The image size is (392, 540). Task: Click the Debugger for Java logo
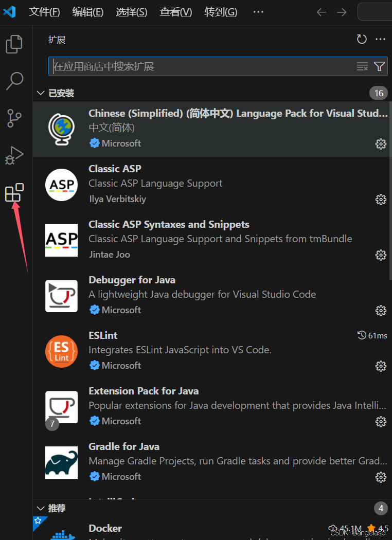[61, 296]
